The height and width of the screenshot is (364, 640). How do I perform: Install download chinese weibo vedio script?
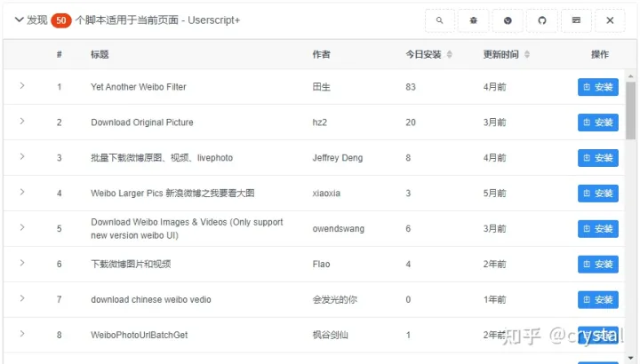click(x=598, y=299)
